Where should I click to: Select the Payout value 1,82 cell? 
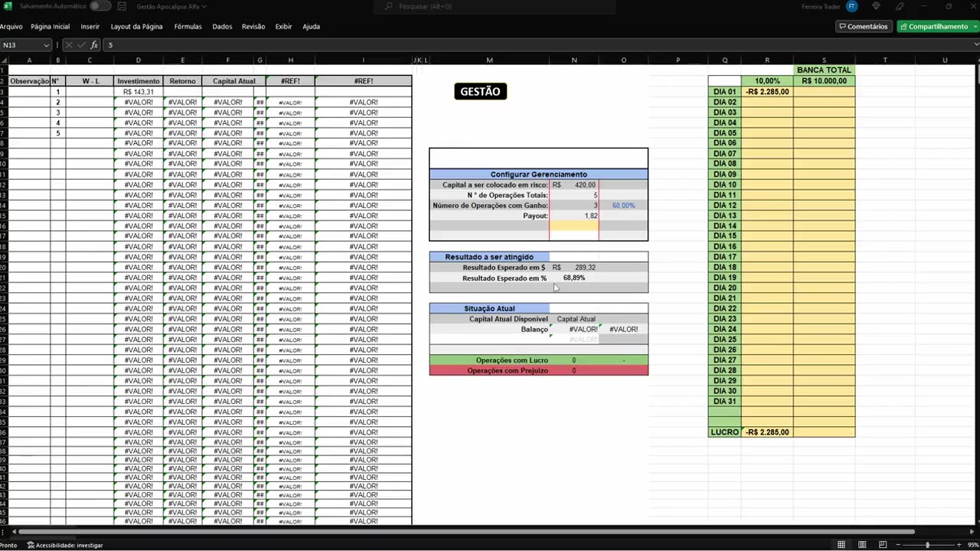[x=574, y=216]
